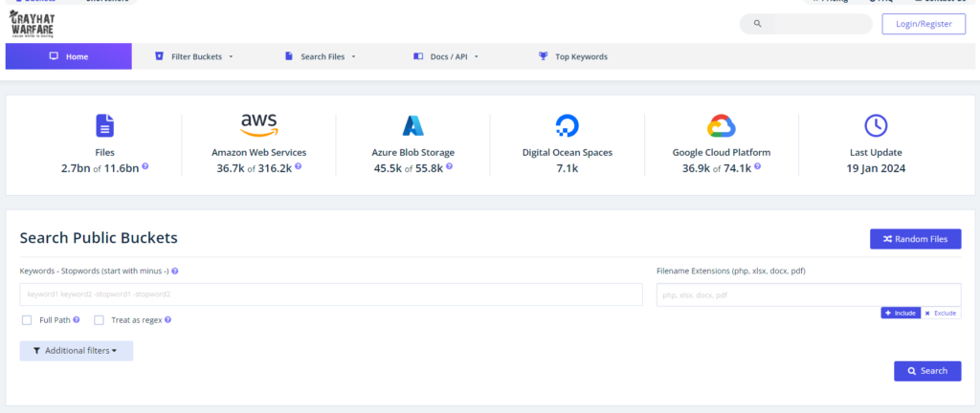Image resolution: width=980 pixels, height=413 pixels.
Task: Click the bucket icon in Filter Buckets
Action: pyautogui.click(x=159, y=56)
